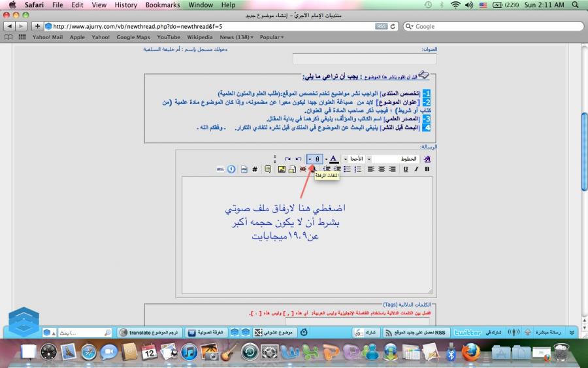Insert an image using the picture icon
Viewport: 588px width, 368px height.
click(282, 169)
